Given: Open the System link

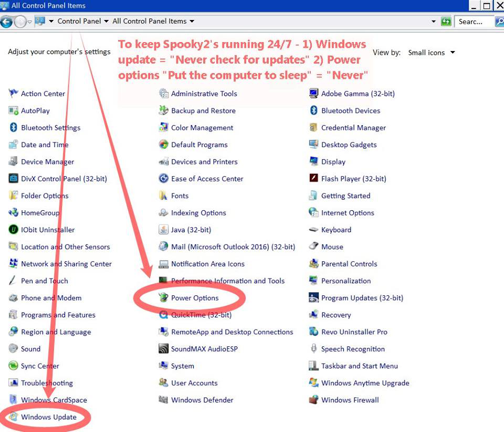Looking at the screenshot, I should 183,366.
